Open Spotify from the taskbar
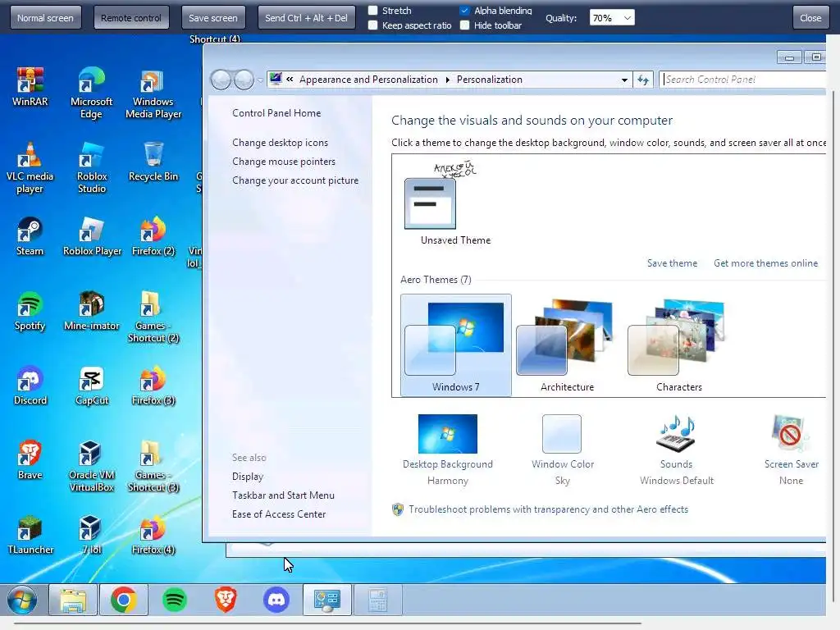This screenshot has height=630, width=840. pyautogui.click(x=174, y=600)
